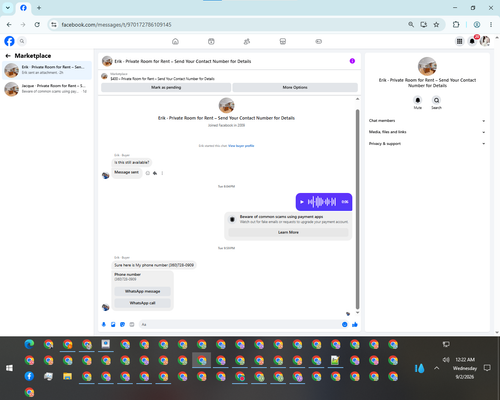
Task: Open the zoom magnifier in address bar
Action: [x=411, y=25]
